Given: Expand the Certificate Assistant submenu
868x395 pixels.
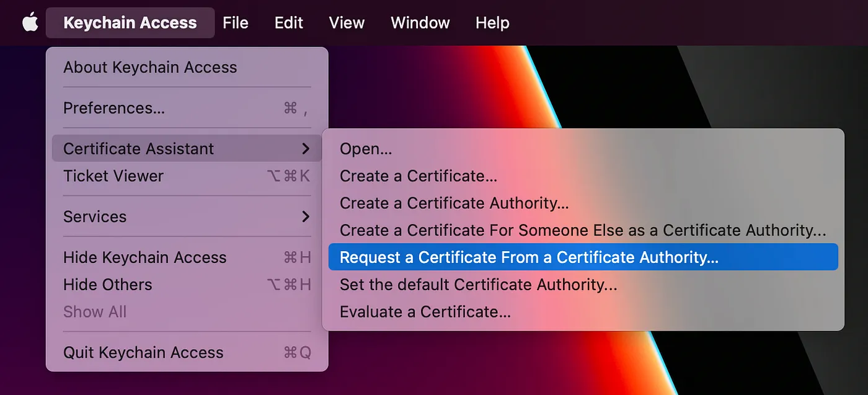Looking at the screenshot, I should pos(187,149).
